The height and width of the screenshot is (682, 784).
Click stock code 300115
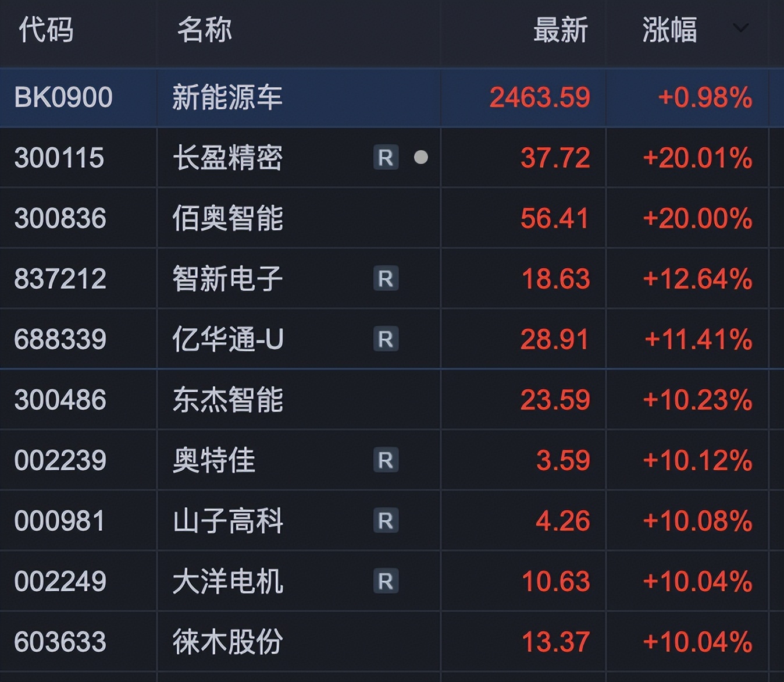coord(59,158)
